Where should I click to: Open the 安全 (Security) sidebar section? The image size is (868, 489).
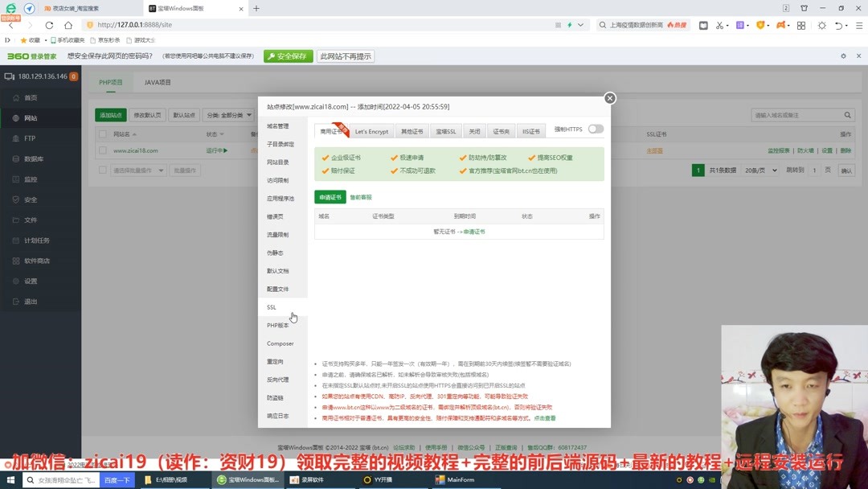pos(32,199)
